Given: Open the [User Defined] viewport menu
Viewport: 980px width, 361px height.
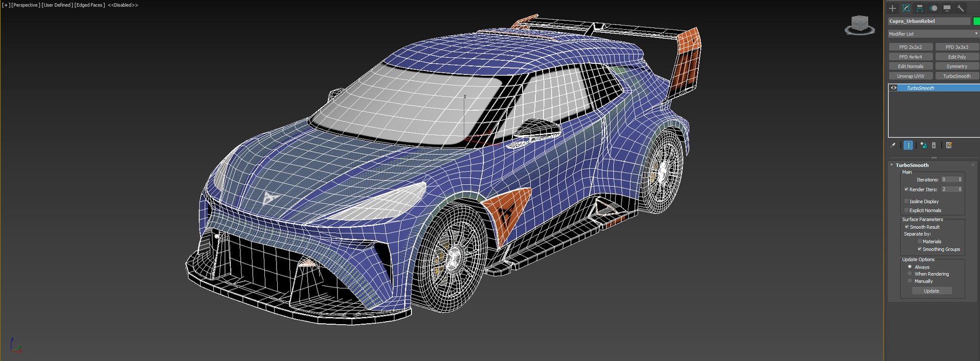Looking at the screenshot, I should tap(57, 5).
